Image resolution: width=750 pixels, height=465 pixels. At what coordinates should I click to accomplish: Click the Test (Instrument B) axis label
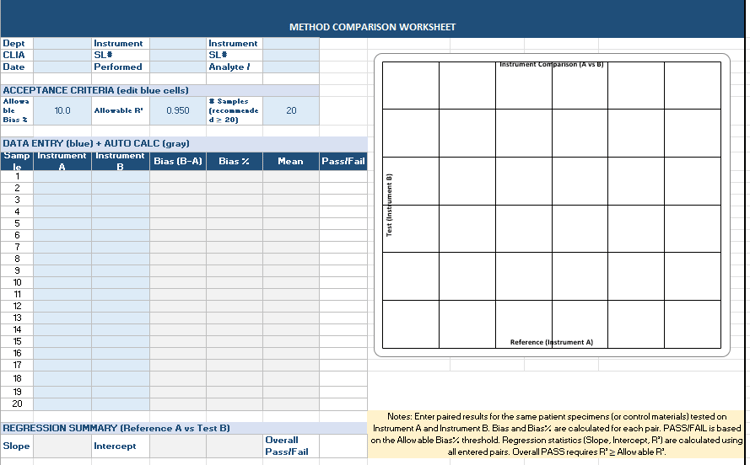tap(389, 205)
